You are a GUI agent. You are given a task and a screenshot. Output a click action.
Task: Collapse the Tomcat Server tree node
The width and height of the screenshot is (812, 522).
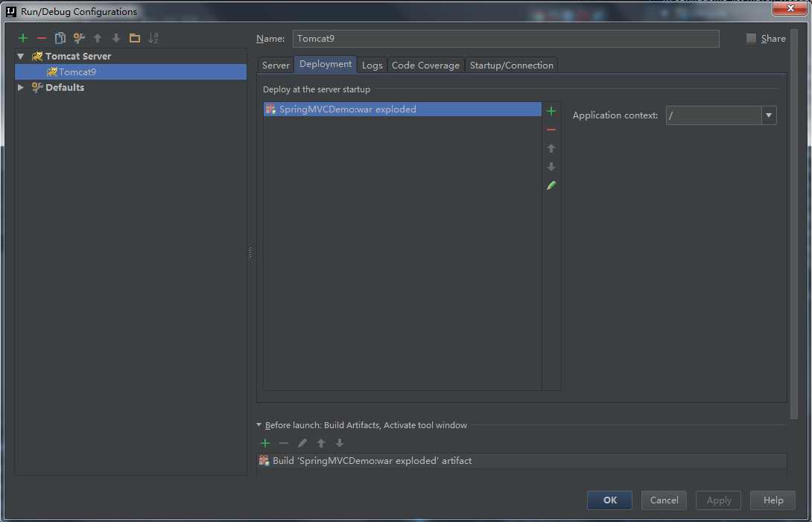coord(21,56)
